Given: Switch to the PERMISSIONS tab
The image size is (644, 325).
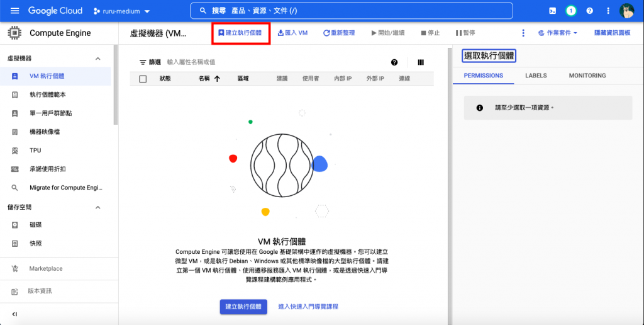Looking at the screenshot, I should 484,76.
